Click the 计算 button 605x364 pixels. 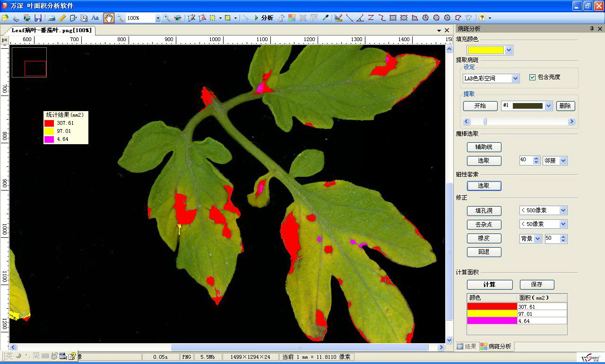point(489,285)
